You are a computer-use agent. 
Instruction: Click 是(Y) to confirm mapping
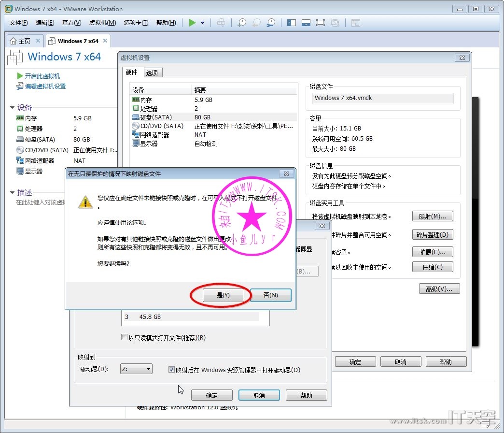click(223, 295)
